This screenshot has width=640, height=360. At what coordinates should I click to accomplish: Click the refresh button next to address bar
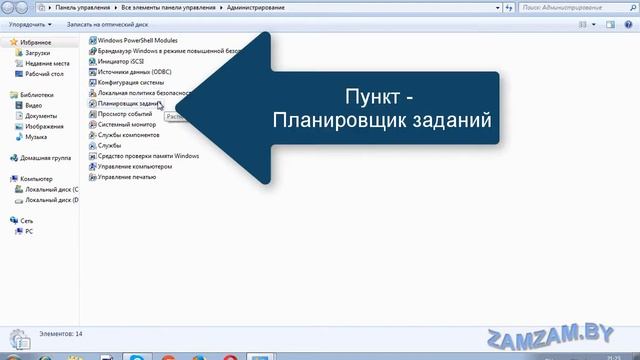(509, 7)
